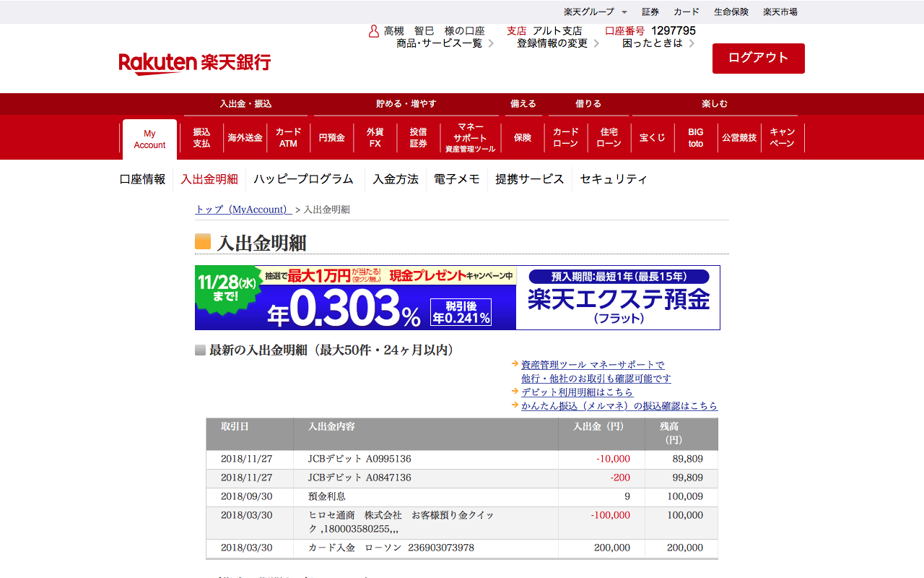Screen dimensions: 924x578
Task: Open the カード link in top bar
Action: tap(687, 12)
